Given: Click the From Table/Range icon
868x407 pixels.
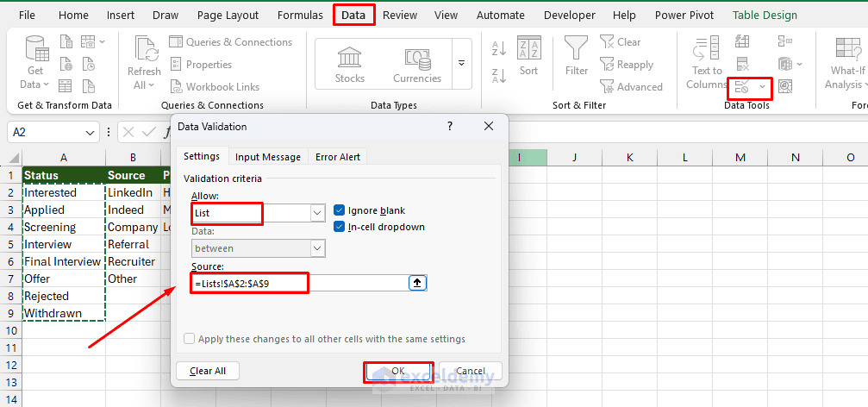Looking at the screenshot, I should [x=66, y=86].
